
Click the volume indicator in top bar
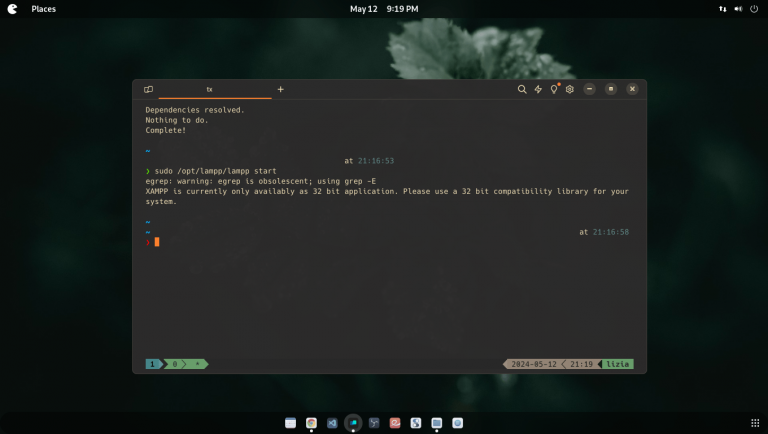739,9
